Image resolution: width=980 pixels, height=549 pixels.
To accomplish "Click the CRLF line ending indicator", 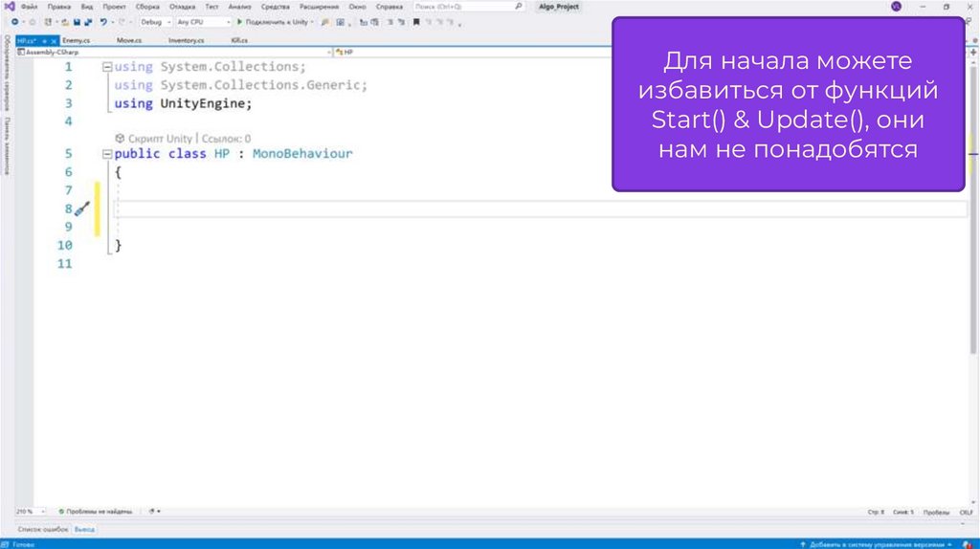I will [x=966, y=512].
